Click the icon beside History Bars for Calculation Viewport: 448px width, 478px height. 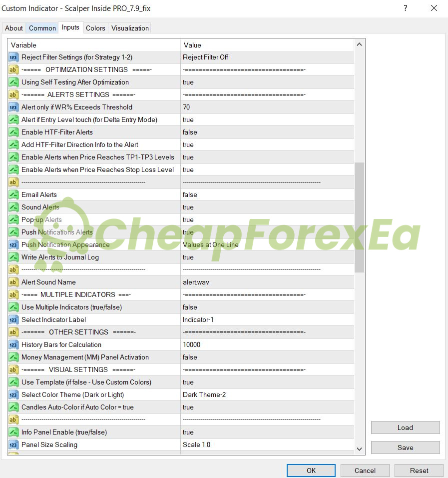[13, 345]
